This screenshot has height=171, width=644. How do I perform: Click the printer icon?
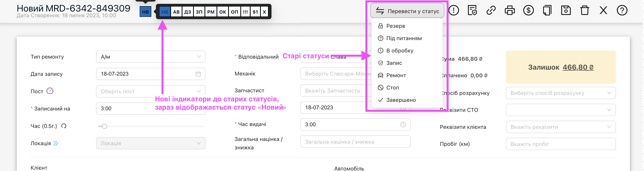click(510, 10)
